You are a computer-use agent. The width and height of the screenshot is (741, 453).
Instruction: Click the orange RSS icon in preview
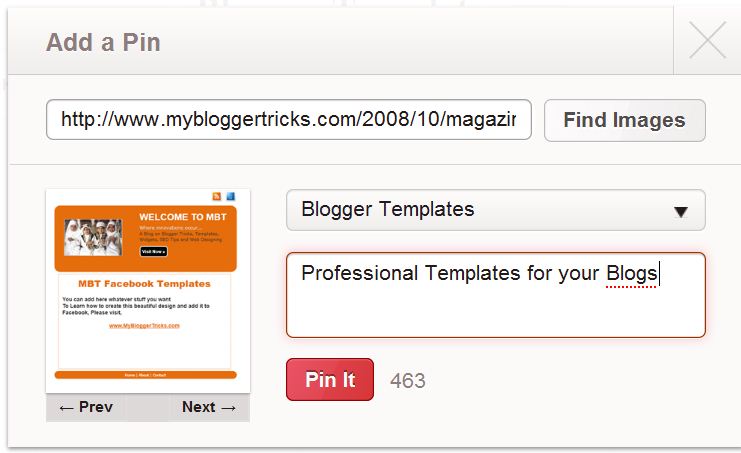coord(216,197)
